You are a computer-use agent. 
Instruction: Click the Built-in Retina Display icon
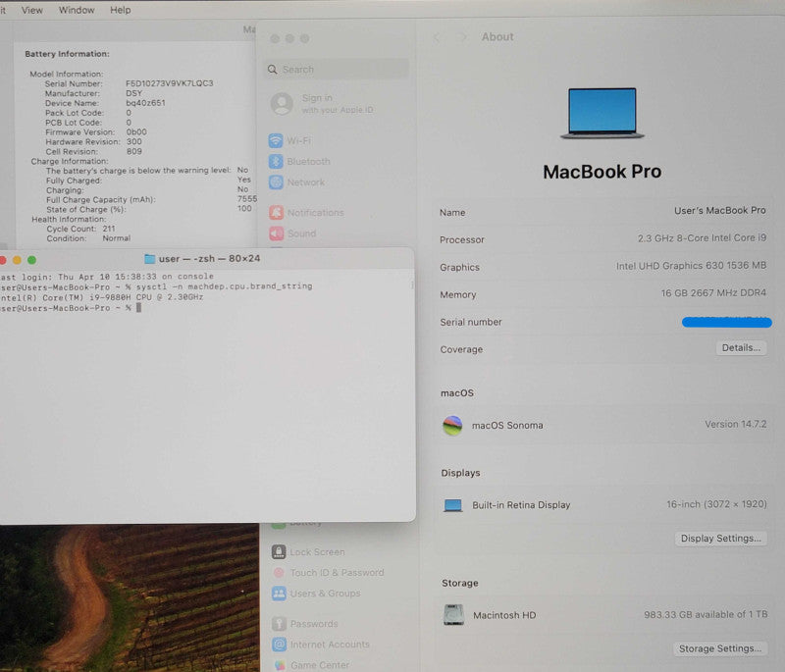pyautogui.click(x=453, y=505)
